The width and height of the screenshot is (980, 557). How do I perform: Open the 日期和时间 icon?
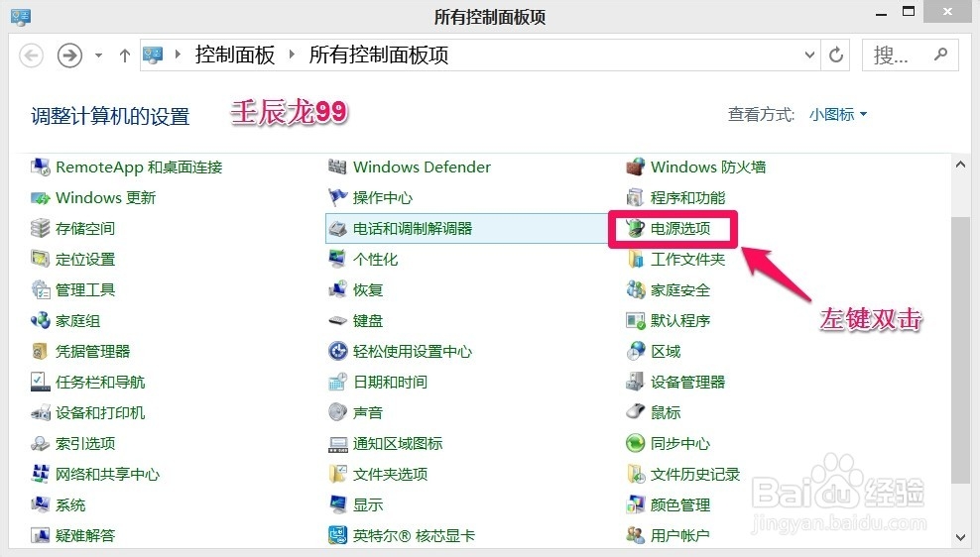pos(337,382)
